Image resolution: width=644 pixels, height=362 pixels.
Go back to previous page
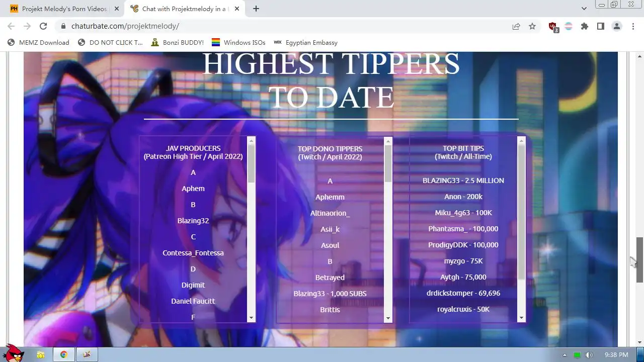tap(11, 26)
